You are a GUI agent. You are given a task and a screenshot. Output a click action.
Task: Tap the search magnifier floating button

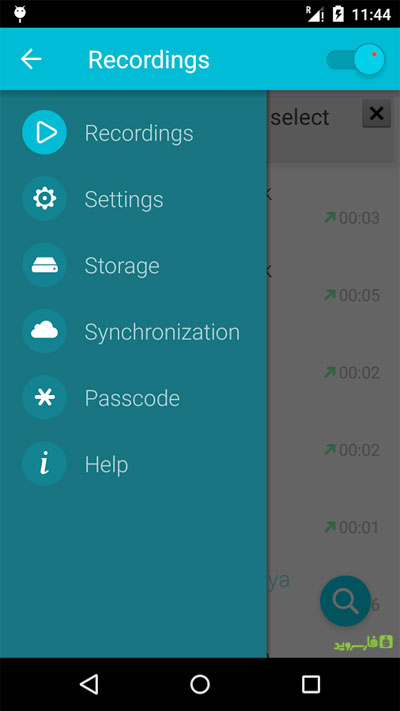[345, 601]
